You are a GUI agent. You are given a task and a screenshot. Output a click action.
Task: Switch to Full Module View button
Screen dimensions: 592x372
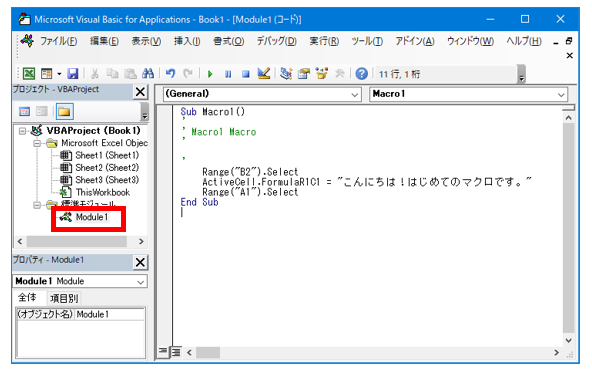tap(176, 352)
